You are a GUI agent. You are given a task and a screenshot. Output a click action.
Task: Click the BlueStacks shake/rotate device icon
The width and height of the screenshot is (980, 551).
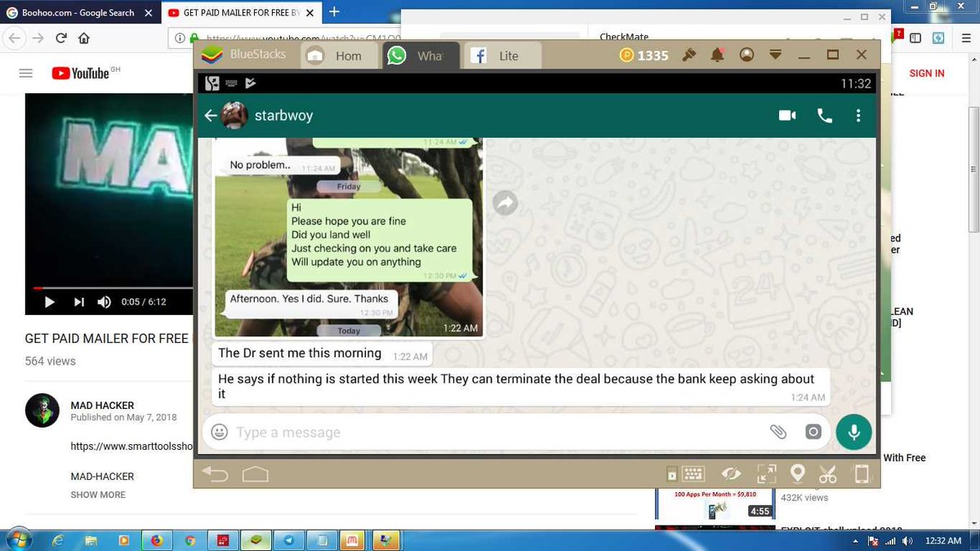pyautogui.click(x=861, y=474)
